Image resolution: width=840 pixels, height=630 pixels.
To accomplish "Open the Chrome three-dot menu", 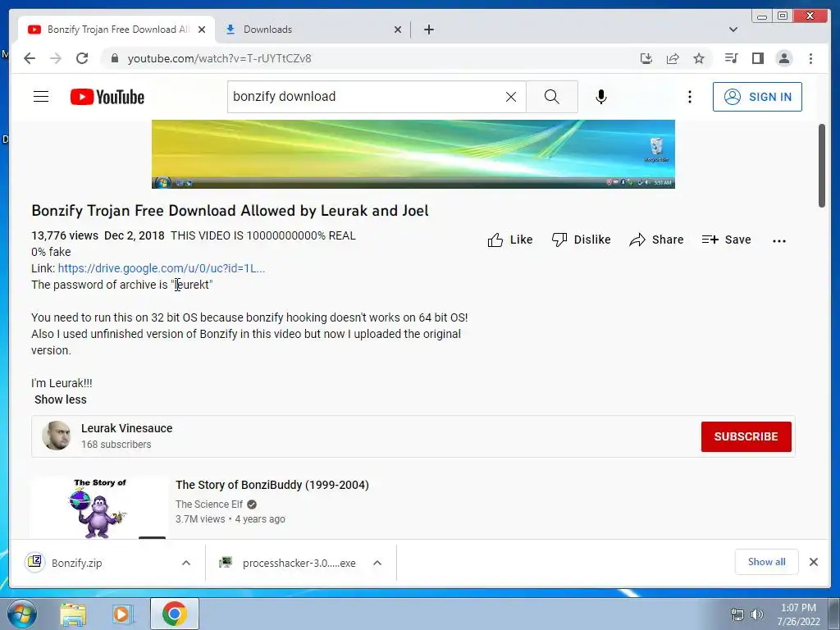I will pos(810,58).
